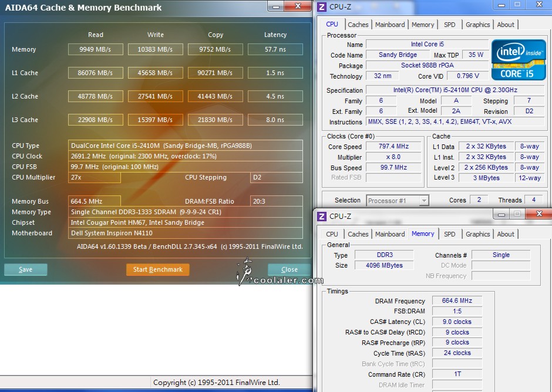Click the Code Name field Sandy Bridge
552x392 pixels.
pos(398,55)
